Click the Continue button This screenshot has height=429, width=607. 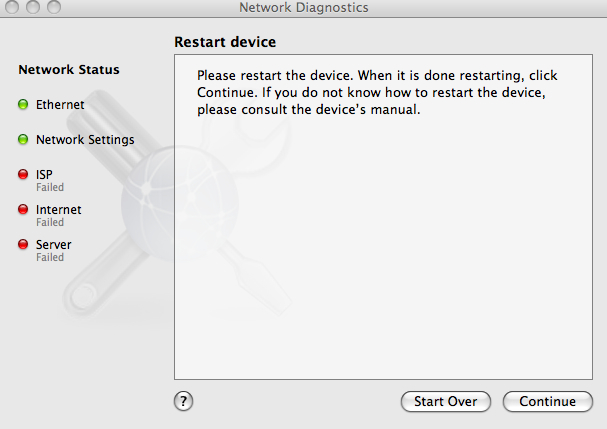[x=547, y=402]
